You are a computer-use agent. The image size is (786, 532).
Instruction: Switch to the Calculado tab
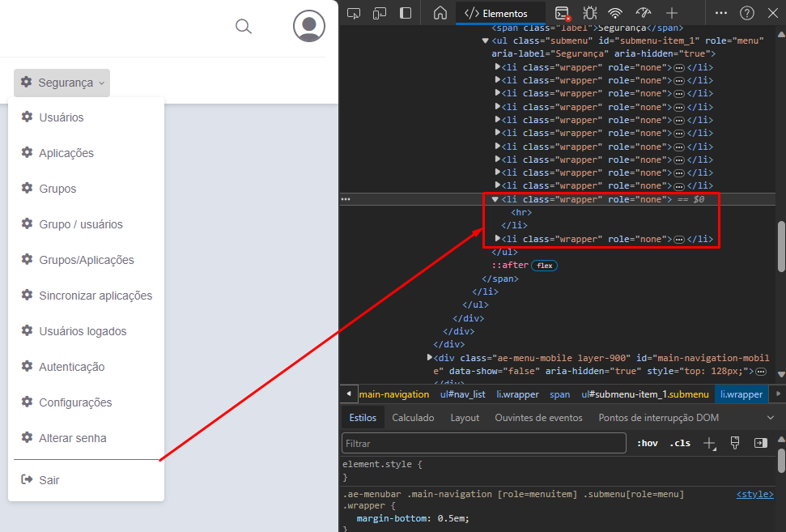(x=413, y=418)
